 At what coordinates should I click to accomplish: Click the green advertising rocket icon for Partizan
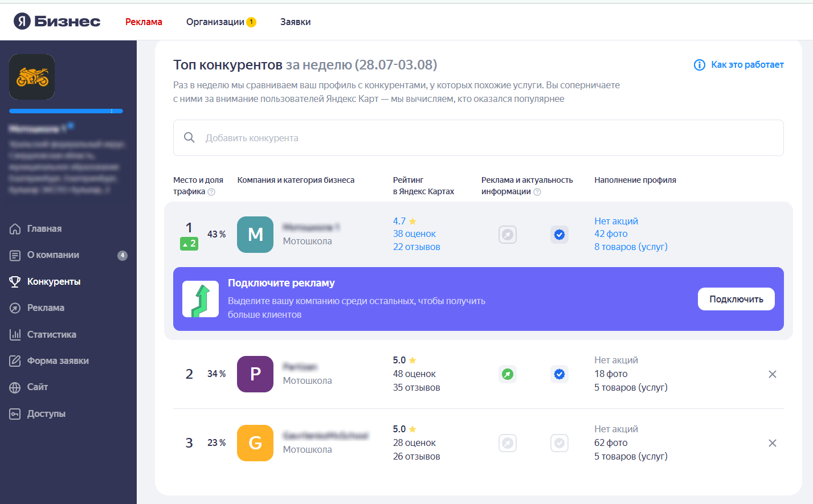point(508,374)
